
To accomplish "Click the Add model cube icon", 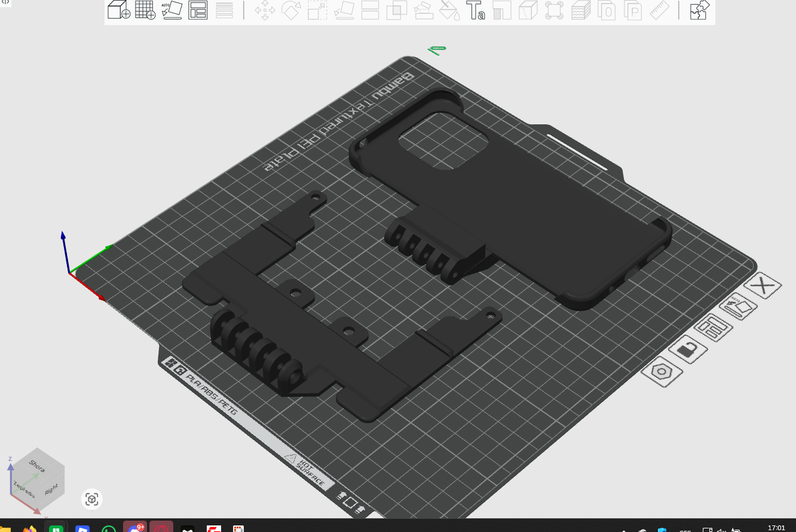I will pyautogui.click(x=119, y=10).
